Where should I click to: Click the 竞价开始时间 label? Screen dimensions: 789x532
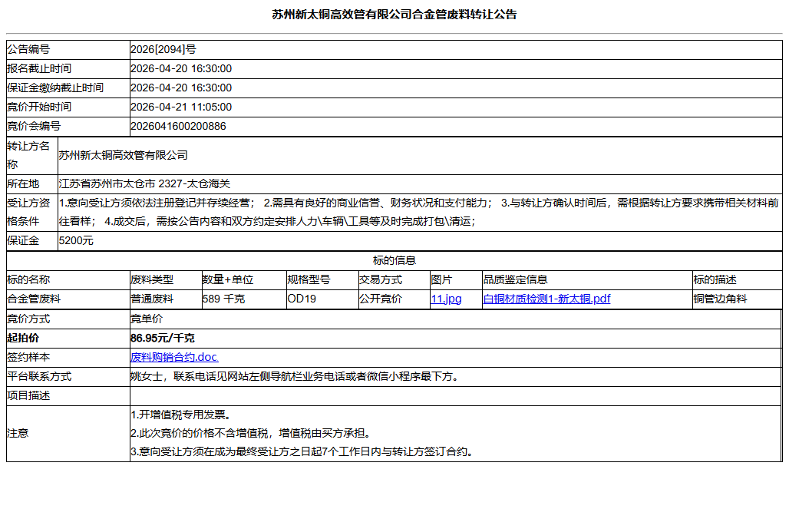click(x=39, y=107)
